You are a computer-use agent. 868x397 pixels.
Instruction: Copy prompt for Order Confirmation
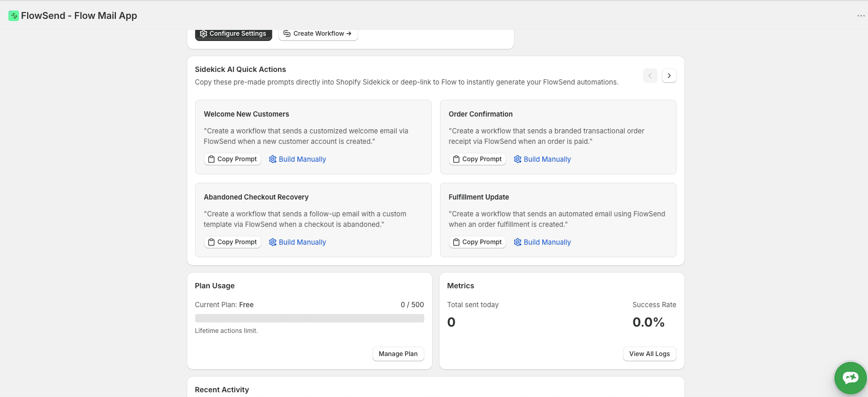(x=477, y=159)
